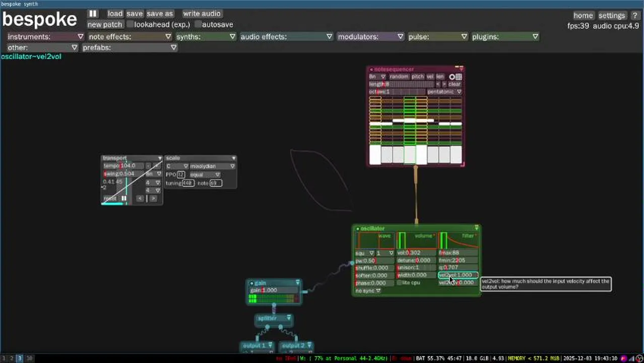
Task: Open the no sync dropdown in oscillator
Action: pyautogui.click(x=368, y=291)
